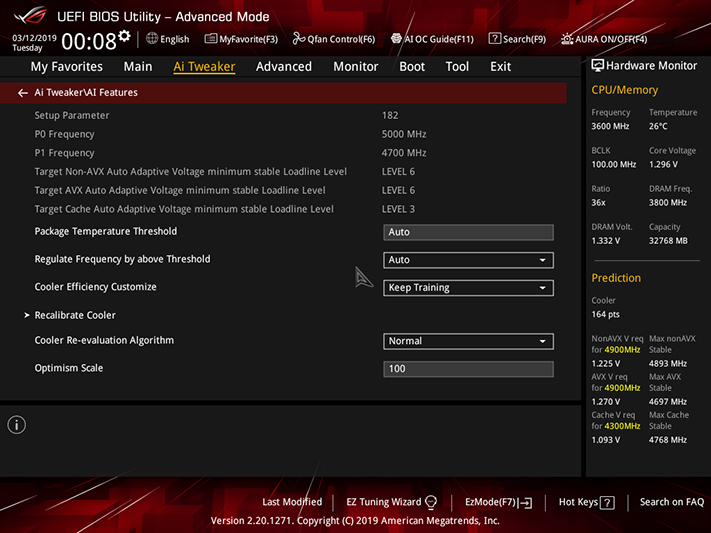Click the Optimism Scale input field
711x533 pixels.
pos(468,369)
